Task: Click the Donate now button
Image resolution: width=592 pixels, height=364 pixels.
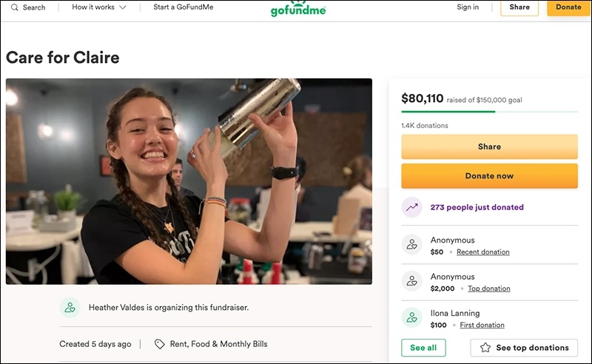Action: click(x=489, y=176)
